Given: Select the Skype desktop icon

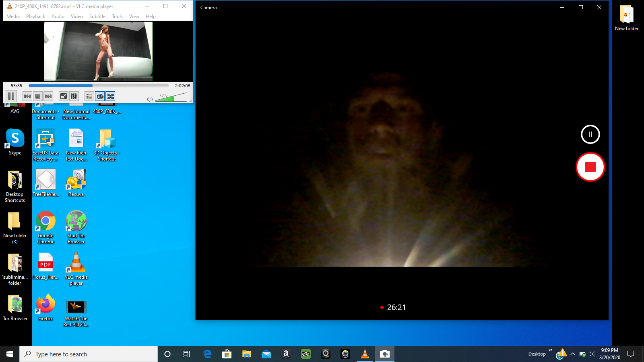Looking at the screenshot, I should click(15, 142).
